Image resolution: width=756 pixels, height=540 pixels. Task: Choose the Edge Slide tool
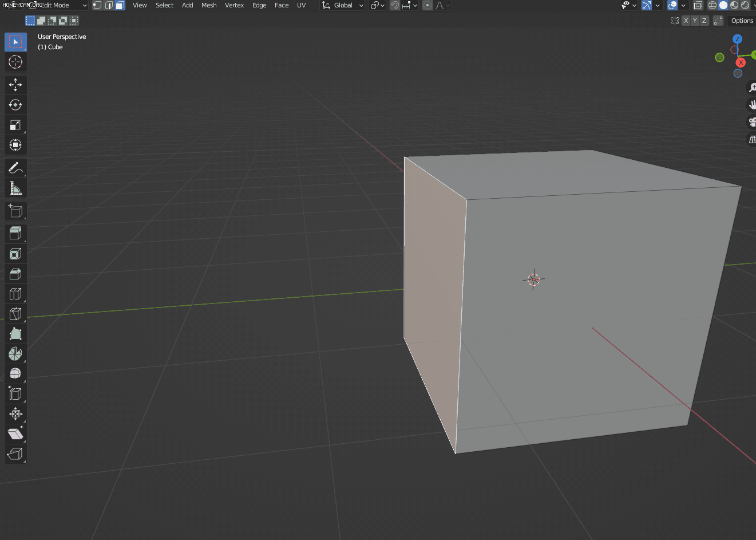click(x=15, y=394)
